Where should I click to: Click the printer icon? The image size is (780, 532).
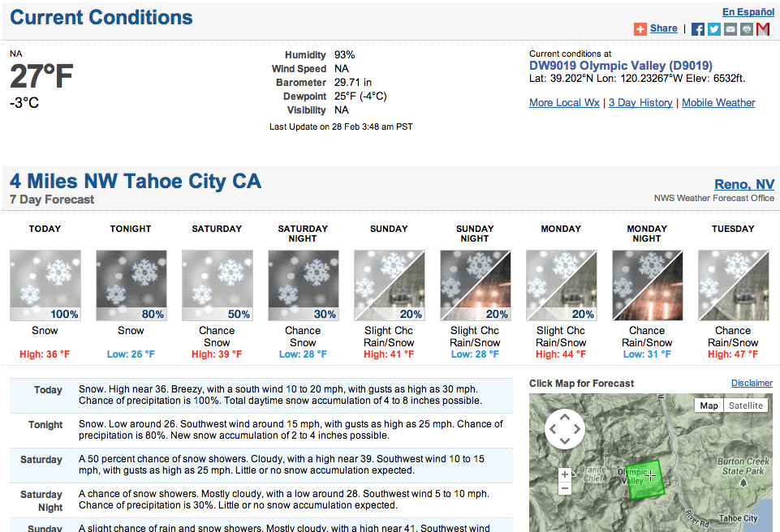coord(747,29)
